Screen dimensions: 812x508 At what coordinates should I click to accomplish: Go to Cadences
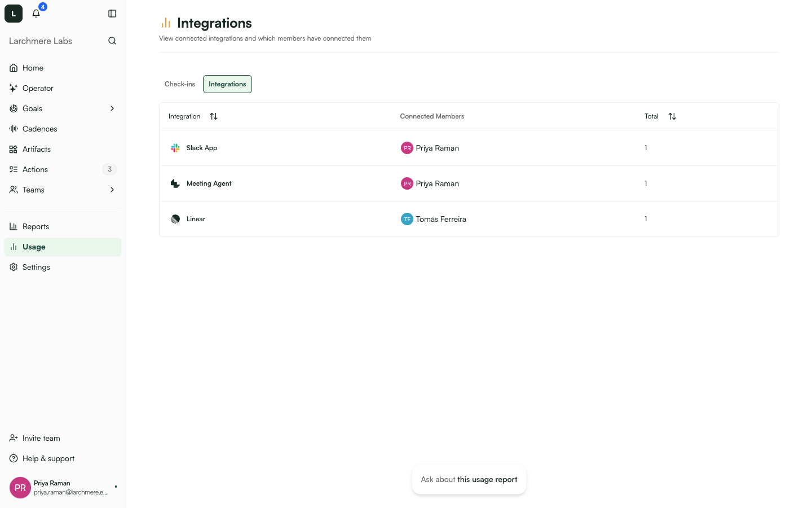(x=63, y=129)
